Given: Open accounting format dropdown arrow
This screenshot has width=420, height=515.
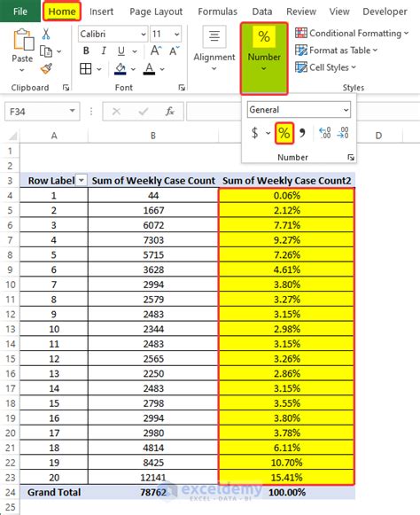Looking at the screenshot, I should coord(268,133).
